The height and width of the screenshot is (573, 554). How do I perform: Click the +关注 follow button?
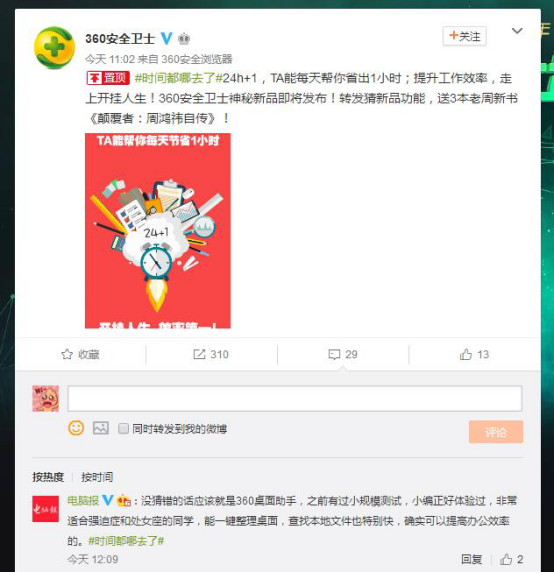coord(464,36)
